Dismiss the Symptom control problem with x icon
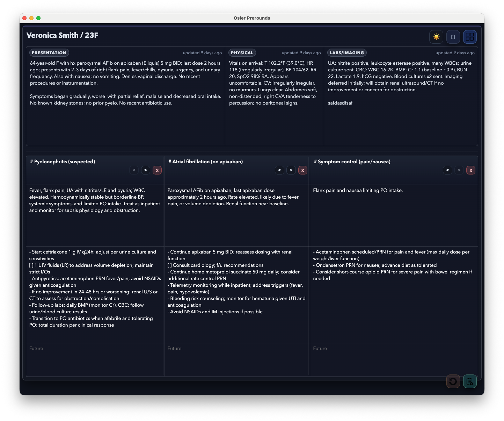The height and width of the screenshot is (421, 504). pyautogui.click(x=471, y=170)
